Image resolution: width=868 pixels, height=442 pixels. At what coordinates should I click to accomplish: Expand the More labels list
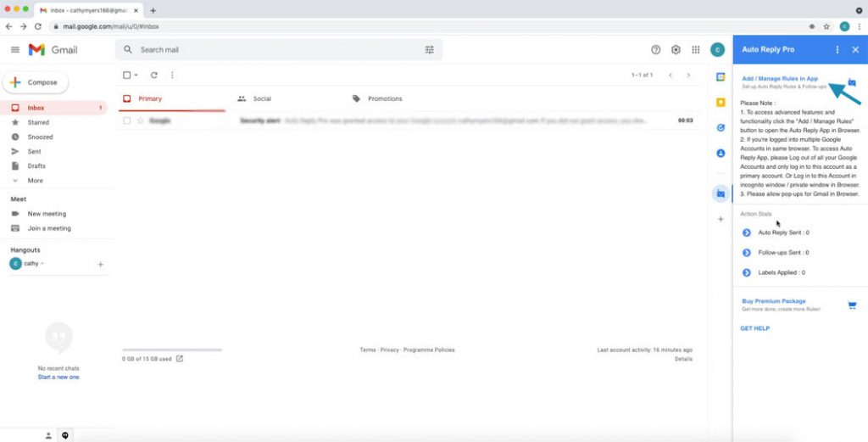[35, 181]
